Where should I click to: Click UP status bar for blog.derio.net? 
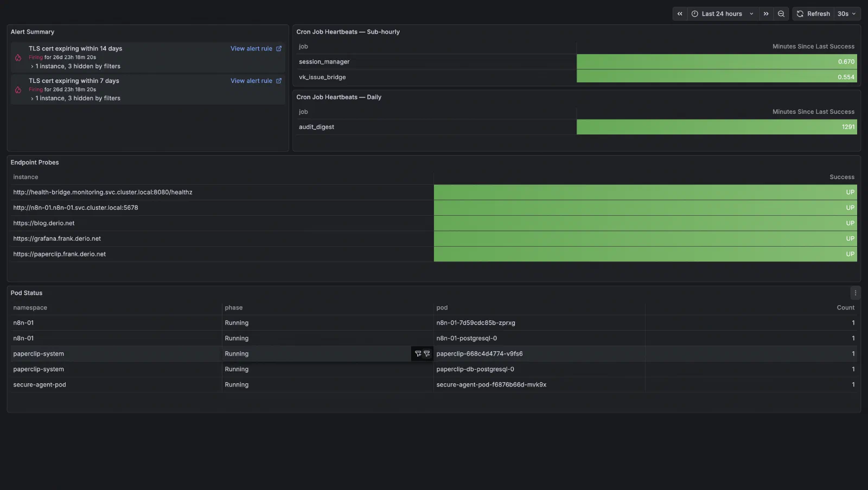646,223
